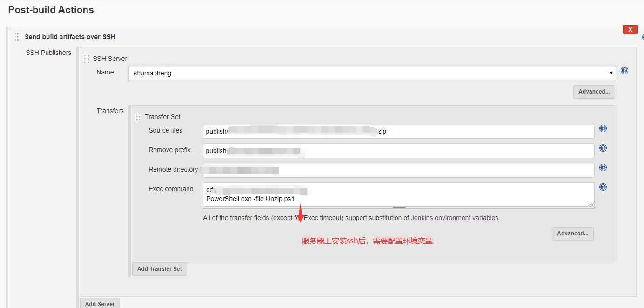Expand Advanced options inside the Transfer Set
The height and width of the screenshot is (308, 644).
[572, 234]
